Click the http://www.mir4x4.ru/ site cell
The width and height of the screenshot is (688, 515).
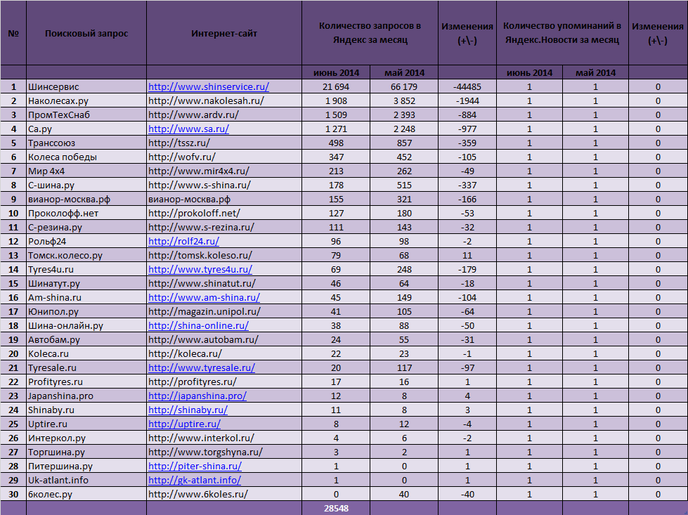224,171
